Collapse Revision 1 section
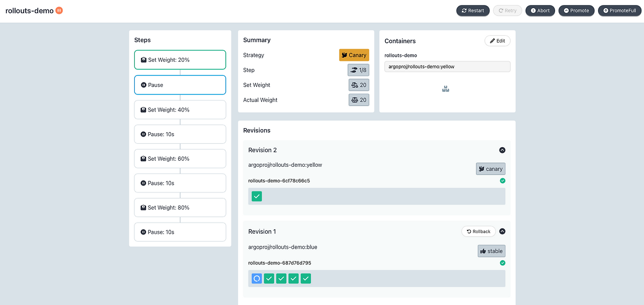Viewport: 644px width, 305px height. [502, 232]
